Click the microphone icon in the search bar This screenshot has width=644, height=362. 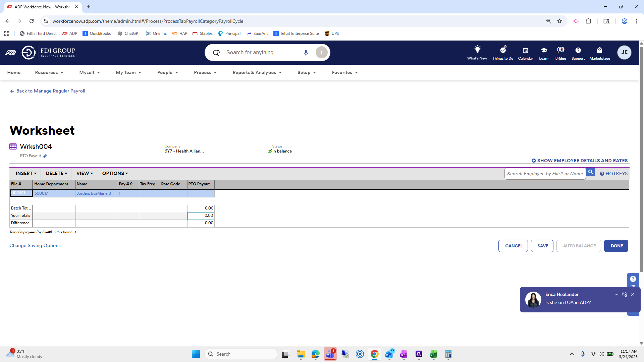[306, 53]
